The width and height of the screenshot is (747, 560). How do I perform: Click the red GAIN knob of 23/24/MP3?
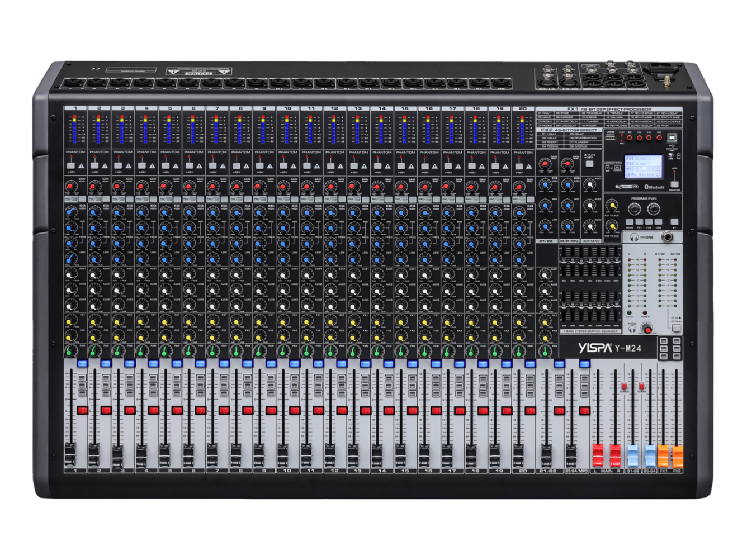tap(568, 164)
